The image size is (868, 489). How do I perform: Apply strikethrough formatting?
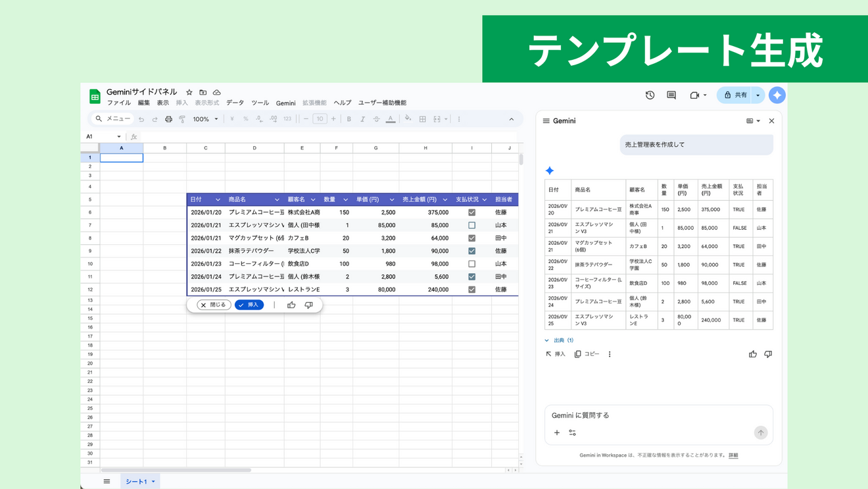click(x=376, y=119)
